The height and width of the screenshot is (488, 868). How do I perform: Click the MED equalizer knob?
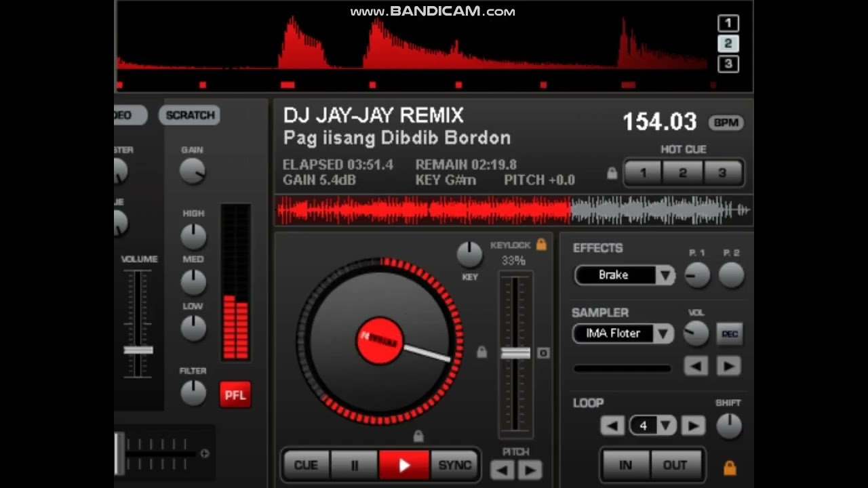(193, 282)
